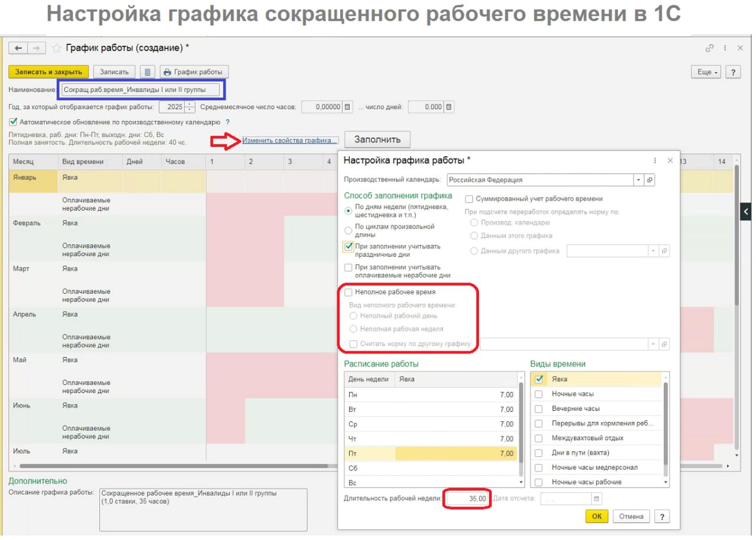Go forward with the right arrow button
The height and width of the screenshot is (540, 756).
(x=36, y=48)
